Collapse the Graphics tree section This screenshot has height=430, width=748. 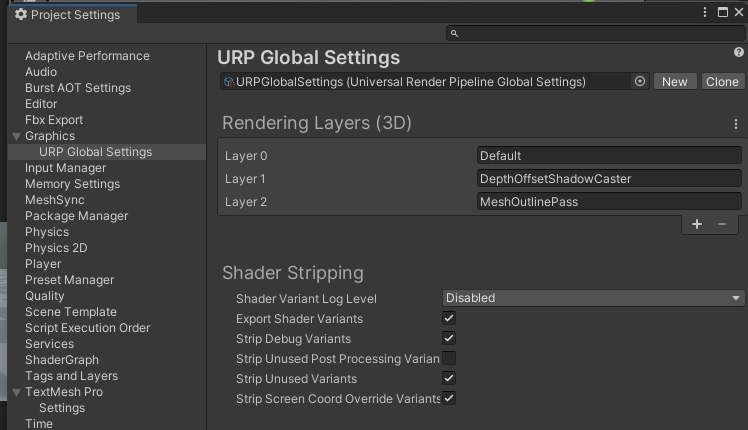pyautogui.click(x=16, y=136)
